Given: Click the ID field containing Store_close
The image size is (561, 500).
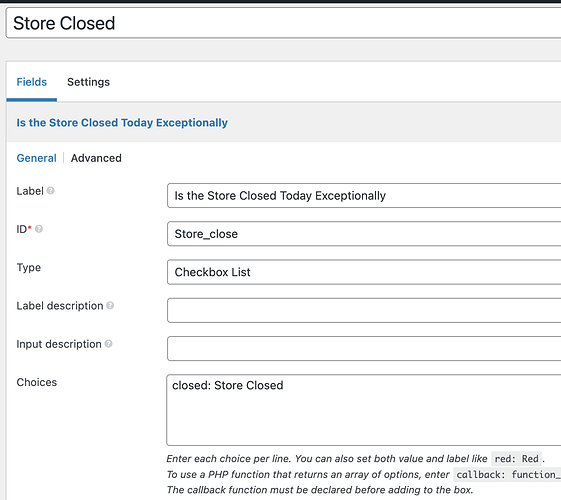Looking at the screenshot, I should (x=364, y=234).
